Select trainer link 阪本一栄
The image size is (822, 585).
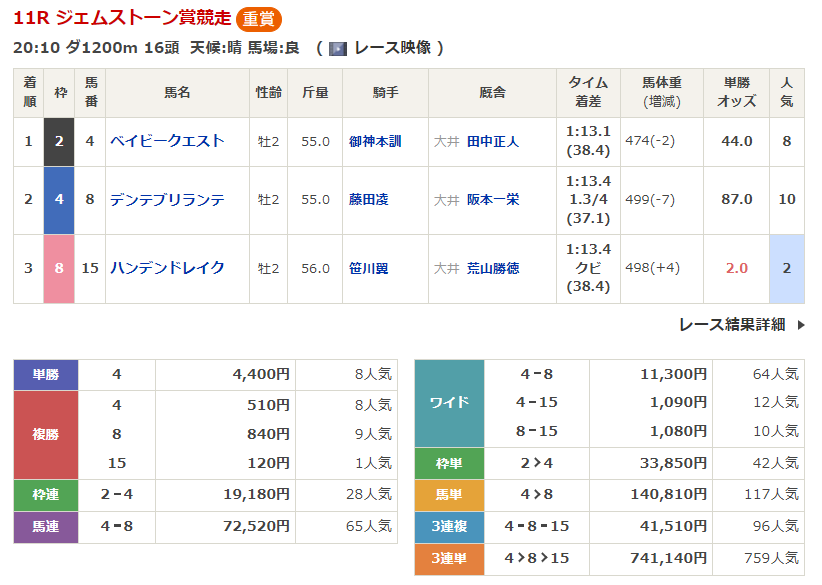[x=493, y=200]
